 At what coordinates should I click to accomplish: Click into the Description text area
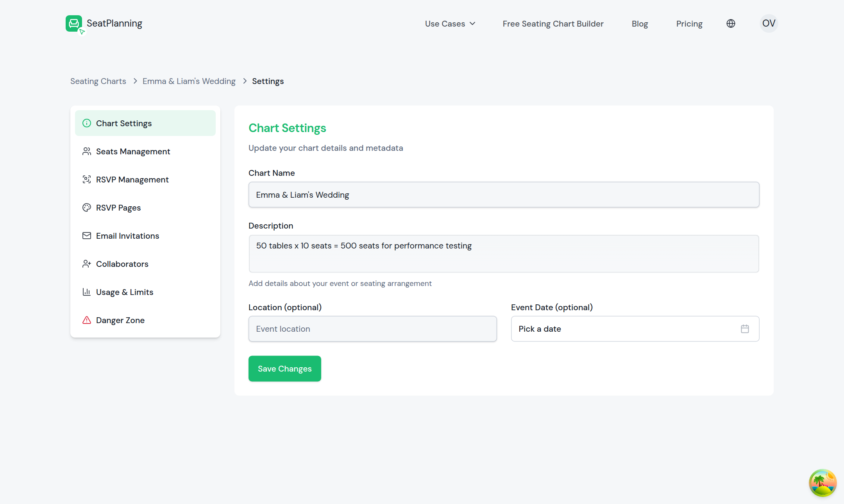[504, 254]
